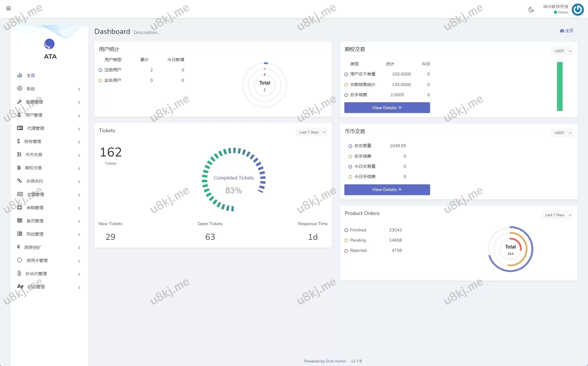Click the ID card icon for 代理管理

[x=20, y=128]
